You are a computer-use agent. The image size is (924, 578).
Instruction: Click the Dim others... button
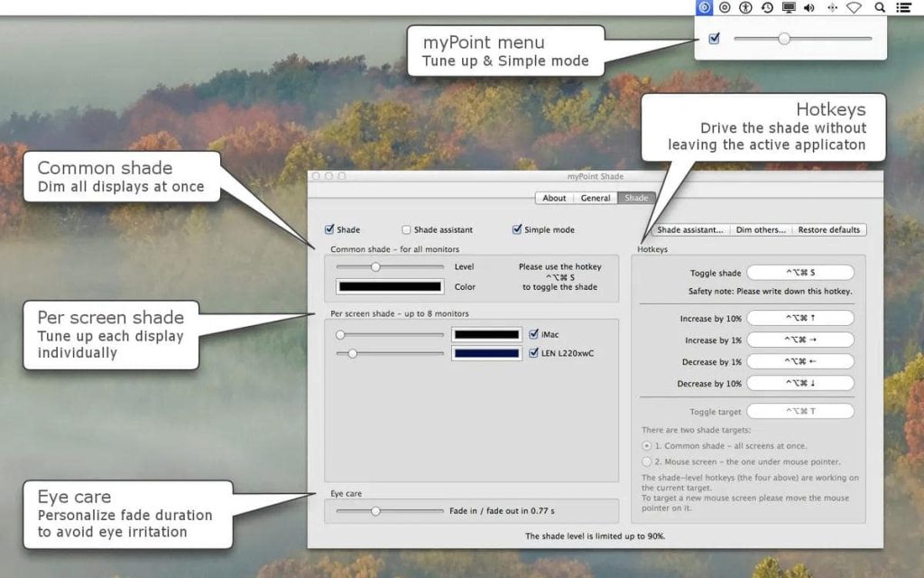(761, 230)
